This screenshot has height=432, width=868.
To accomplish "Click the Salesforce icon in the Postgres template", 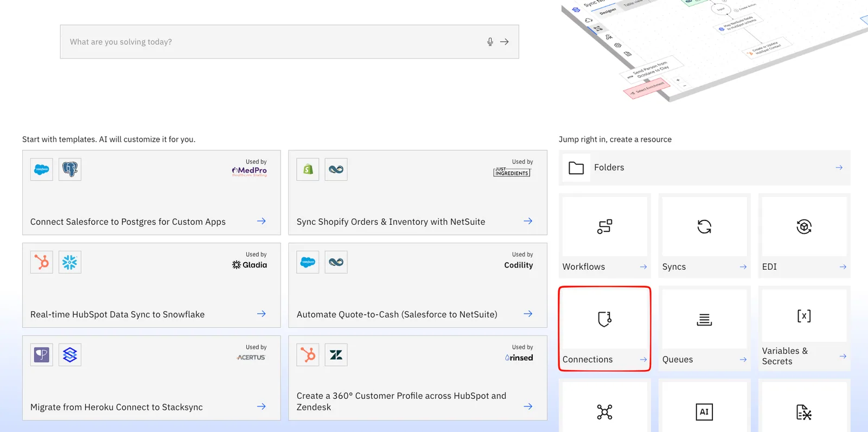I will (x=42, y=169).
